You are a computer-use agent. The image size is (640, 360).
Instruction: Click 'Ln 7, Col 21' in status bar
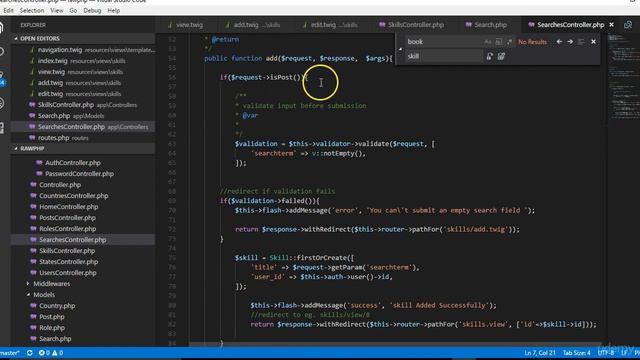(x=540, y=353)
